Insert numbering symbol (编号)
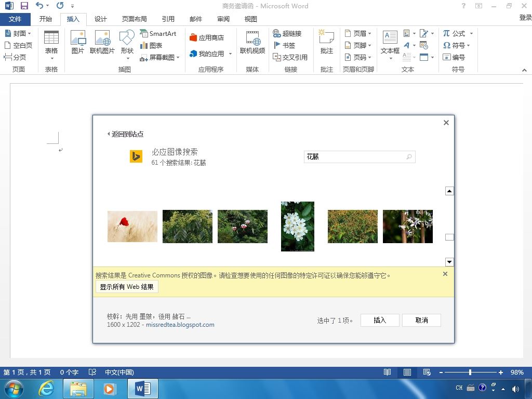Viewport: 532px width, 399px height. click(454, 57)
